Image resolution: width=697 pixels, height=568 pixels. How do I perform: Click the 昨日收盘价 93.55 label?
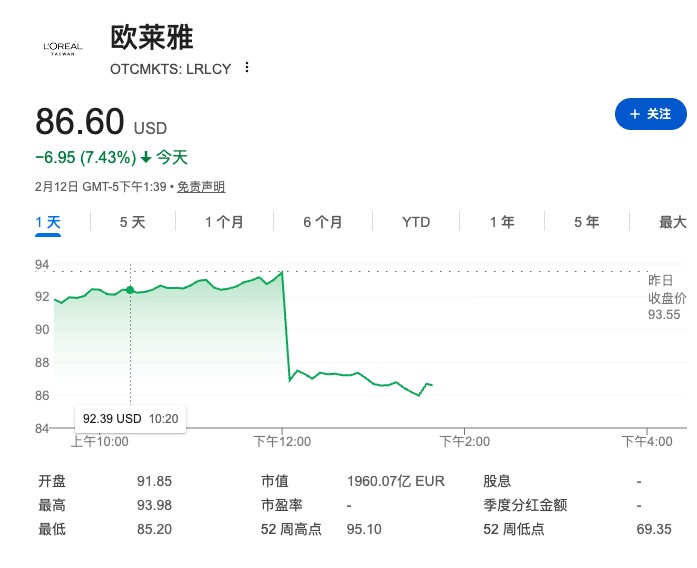667,297
